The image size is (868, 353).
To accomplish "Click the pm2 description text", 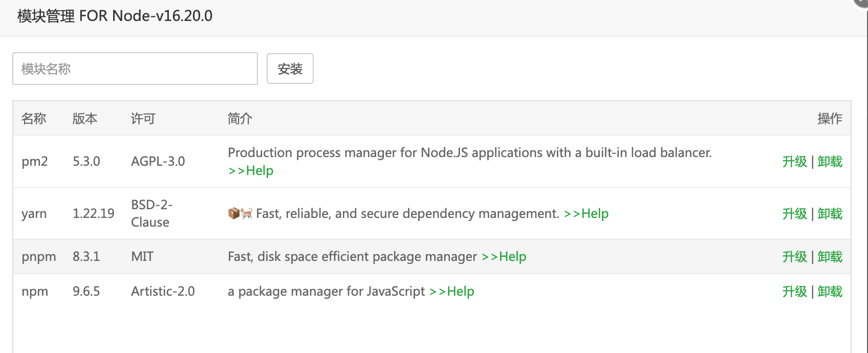I will 470,153.
